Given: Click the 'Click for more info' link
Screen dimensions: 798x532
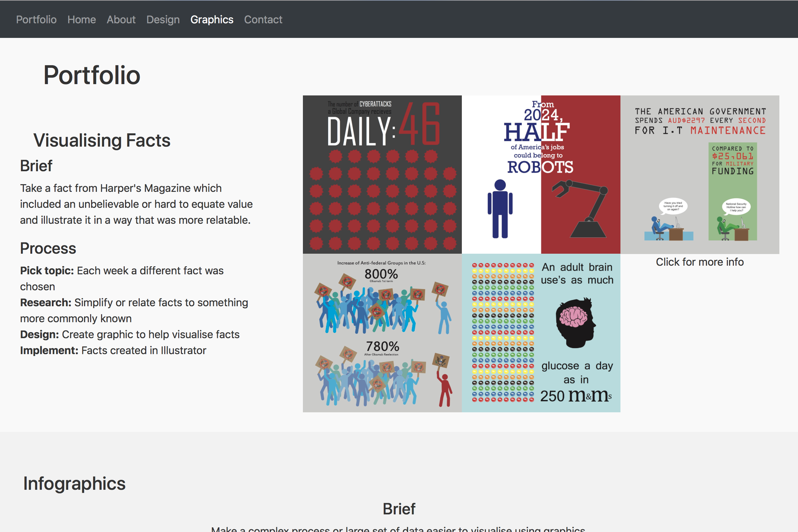Looking at the screenshot, I should [x=700, y=262].
